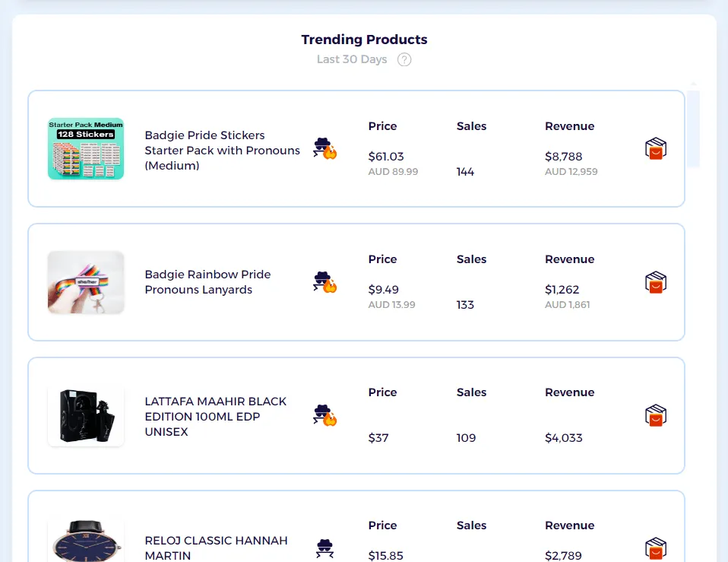Click the Trending Products heading

click(x=364, y=39)
